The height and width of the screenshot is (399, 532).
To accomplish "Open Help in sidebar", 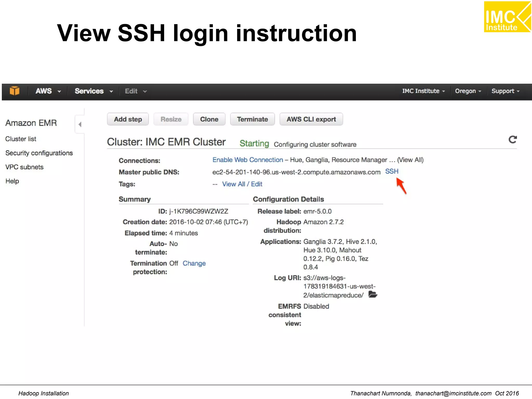I will coord(12,181).
